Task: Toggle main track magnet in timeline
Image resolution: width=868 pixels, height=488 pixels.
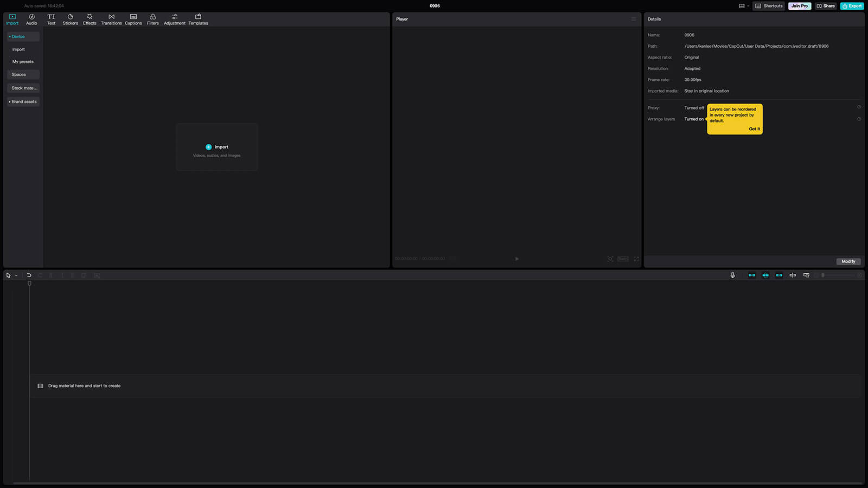Action: [x=752, y=275]
